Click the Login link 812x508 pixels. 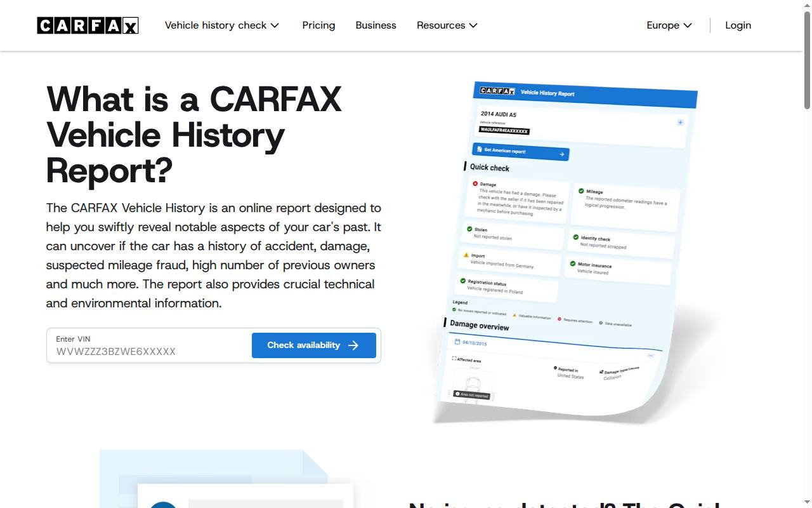click(738, 25)
